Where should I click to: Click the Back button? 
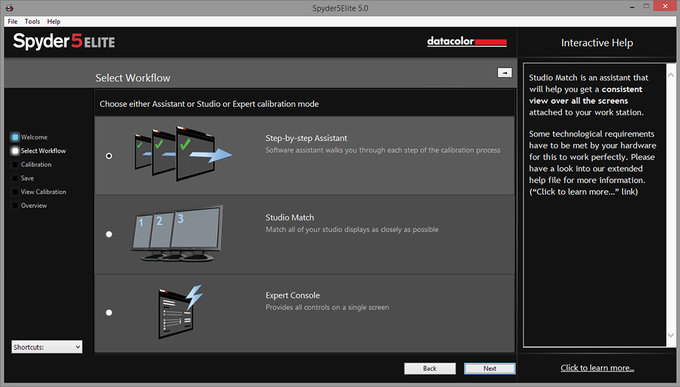[430, 368]
